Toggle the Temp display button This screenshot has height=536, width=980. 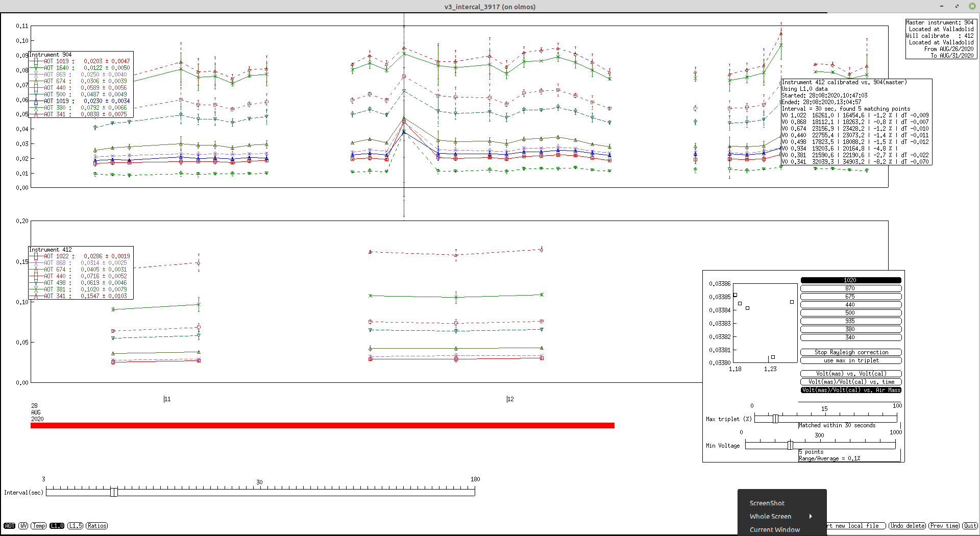coord(39,526)
